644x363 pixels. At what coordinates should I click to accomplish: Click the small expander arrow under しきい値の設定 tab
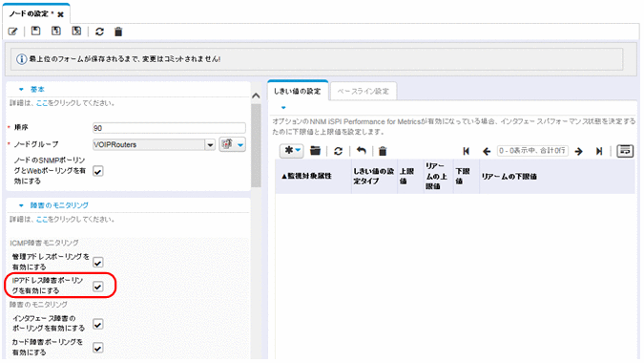[283, 108]
